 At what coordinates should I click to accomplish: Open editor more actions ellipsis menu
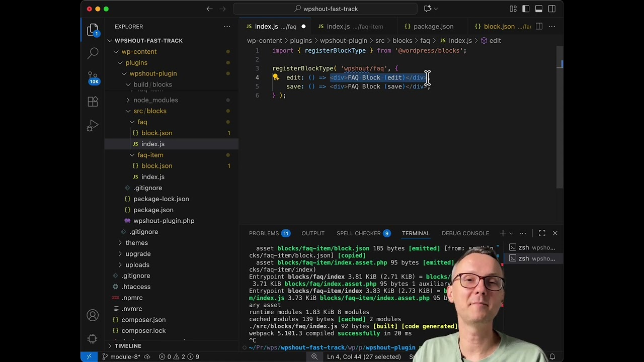coord(552,26)
